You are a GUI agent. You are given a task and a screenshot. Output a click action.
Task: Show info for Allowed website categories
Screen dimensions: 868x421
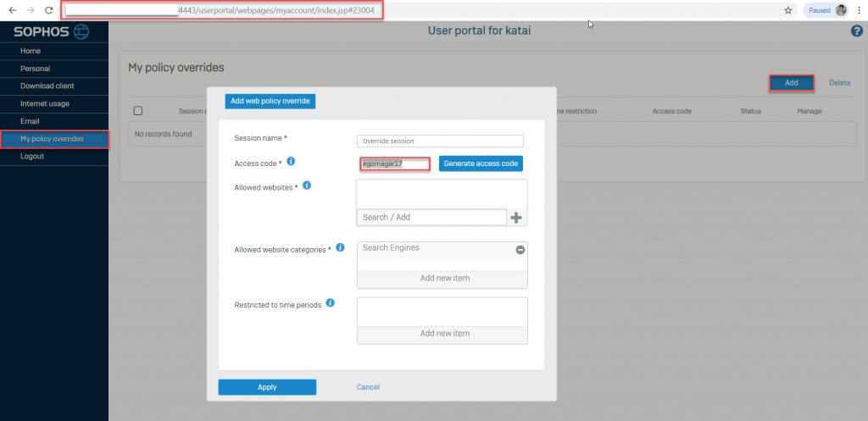[341, 247]
